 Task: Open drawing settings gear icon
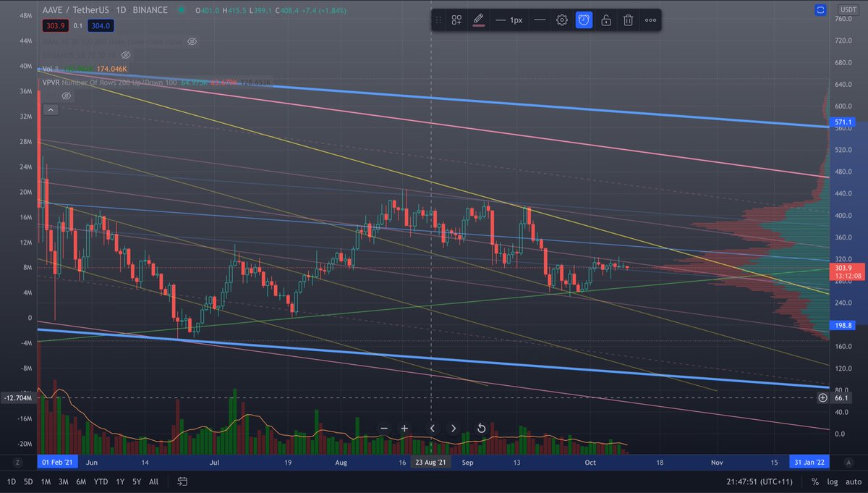click(562, 20)
